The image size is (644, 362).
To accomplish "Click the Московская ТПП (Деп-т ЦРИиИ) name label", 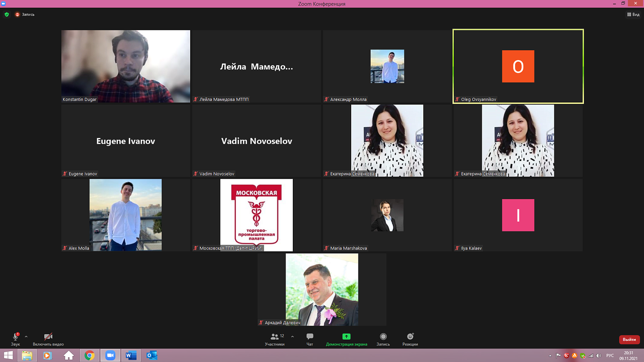I will pos(231,248).
